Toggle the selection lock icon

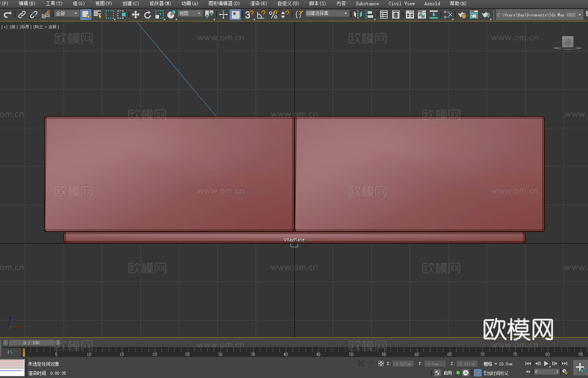click(x=371, y=364)
